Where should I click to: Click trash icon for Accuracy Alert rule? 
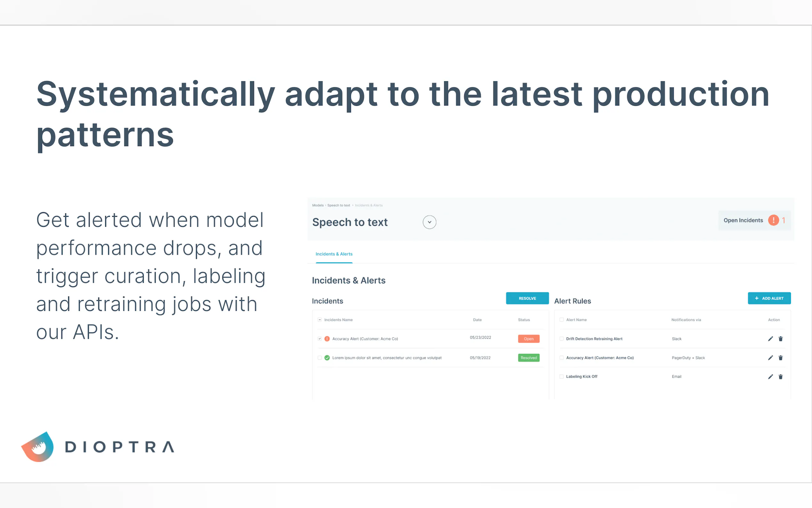780,358
